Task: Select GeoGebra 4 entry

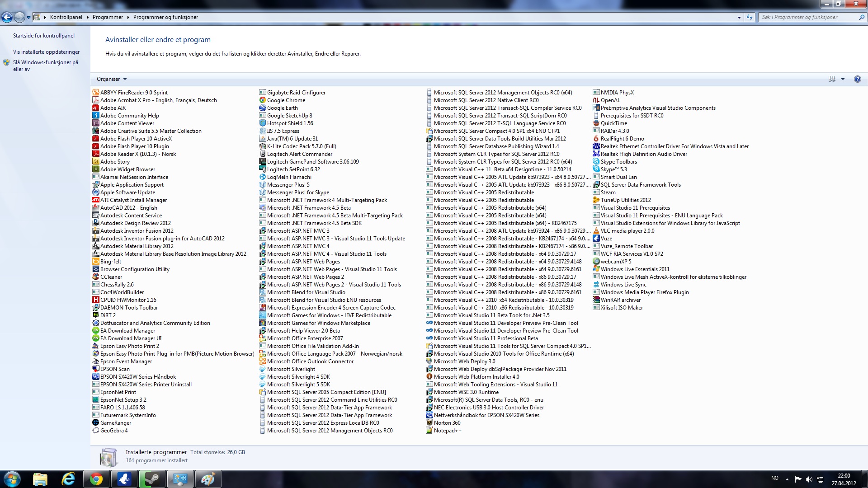Action: click(110, 431)
